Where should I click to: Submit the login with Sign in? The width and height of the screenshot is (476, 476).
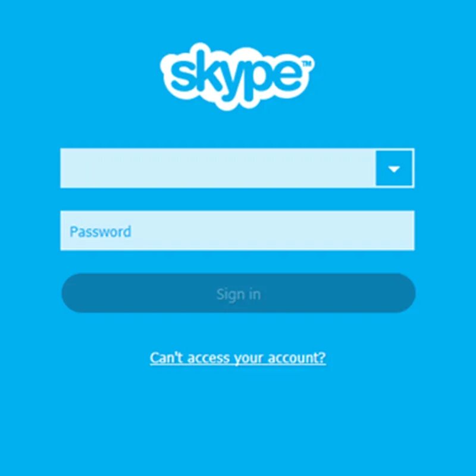[x=239, y=293]
